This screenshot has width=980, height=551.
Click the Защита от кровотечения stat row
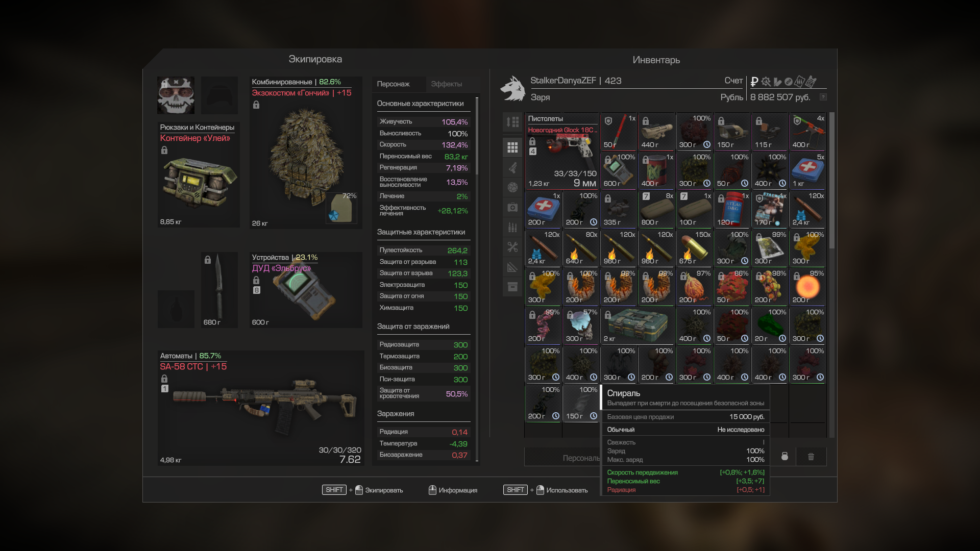[x=423, y=393]
